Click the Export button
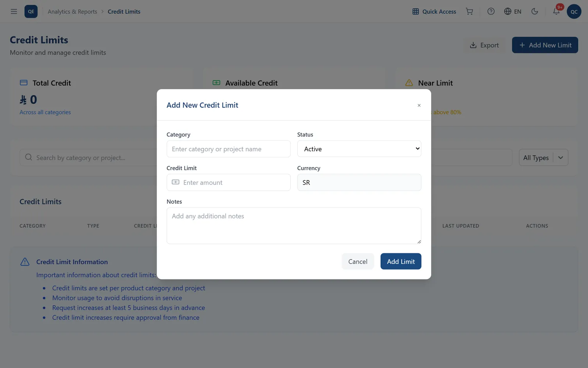588x368 pixels. pyautogui.click(x=484, y=45)
